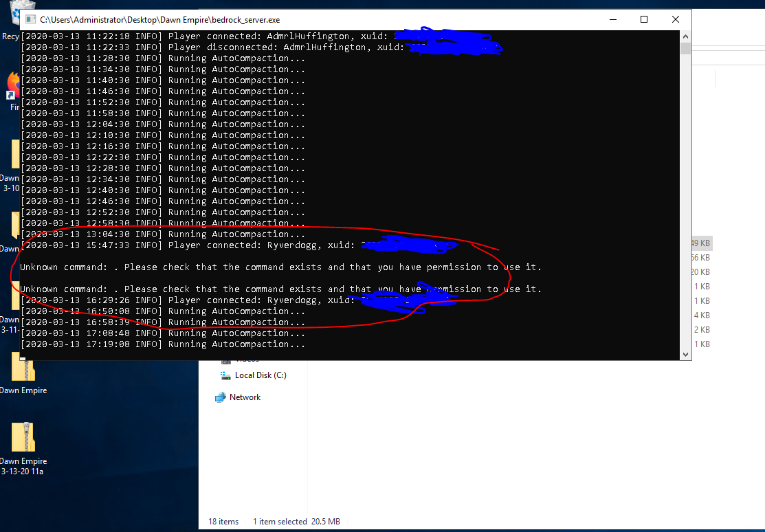
Task: Click the 11:28:30 AutoCompaction log line
Action: [x=163, y=58]
